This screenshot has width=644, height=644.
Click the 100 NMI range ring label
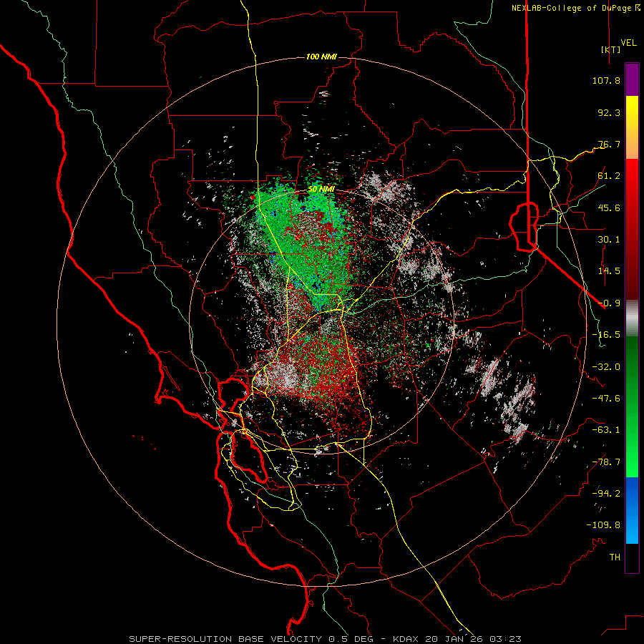point(321,57)
